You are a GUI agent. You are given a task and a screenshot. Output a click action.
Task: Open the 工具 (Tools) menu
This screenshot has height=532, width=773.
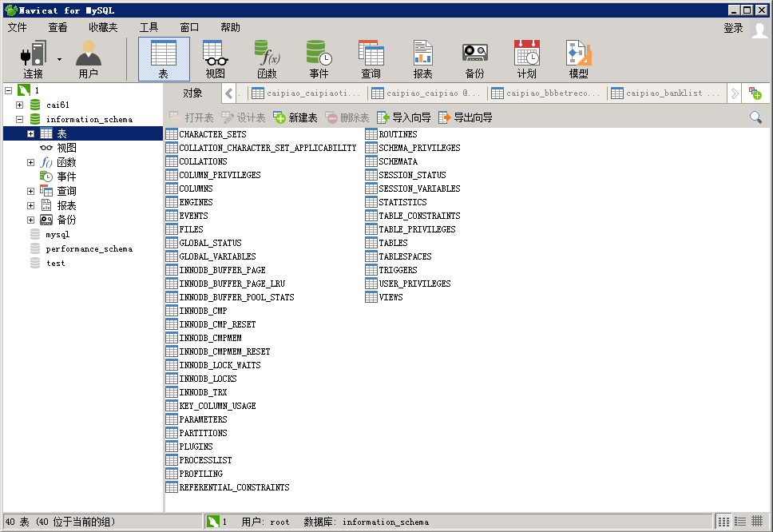(x=149, y=27)
